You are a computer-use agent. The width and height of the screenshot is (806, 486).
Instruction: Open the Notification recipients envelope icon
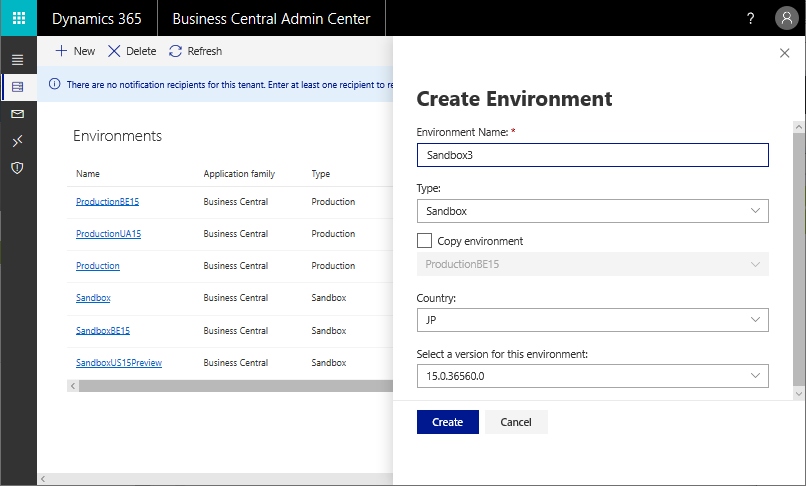tap(17, 114)
